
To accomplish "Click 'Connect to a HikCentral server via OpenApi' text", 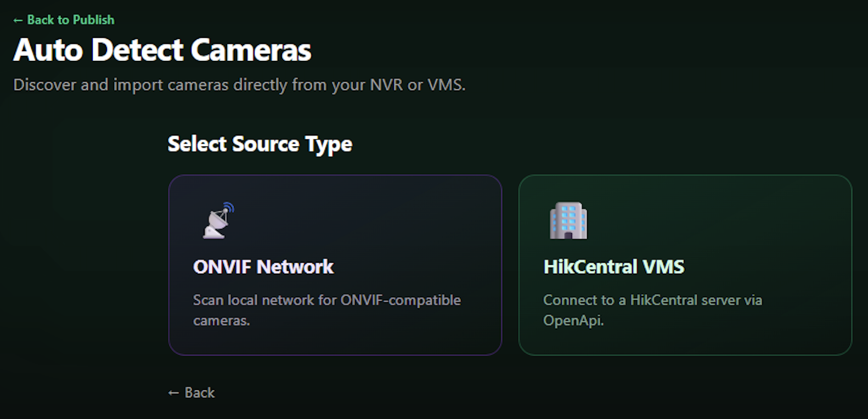I will 652,310.
